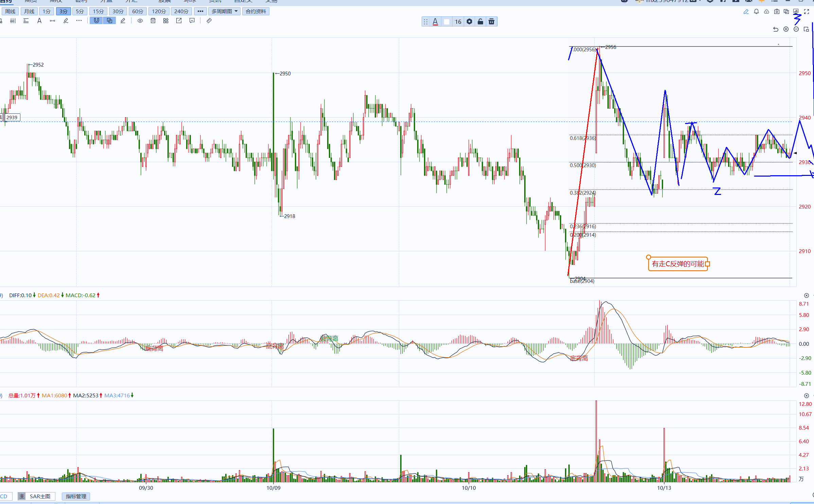Screen dimensions: 814x504
Task: Click the 合约资料 button
Action: [256, 11]
